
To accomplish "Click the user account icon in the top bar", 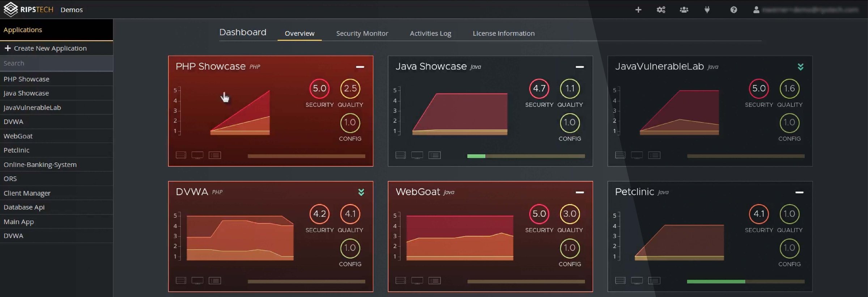I will click(756, 10).
